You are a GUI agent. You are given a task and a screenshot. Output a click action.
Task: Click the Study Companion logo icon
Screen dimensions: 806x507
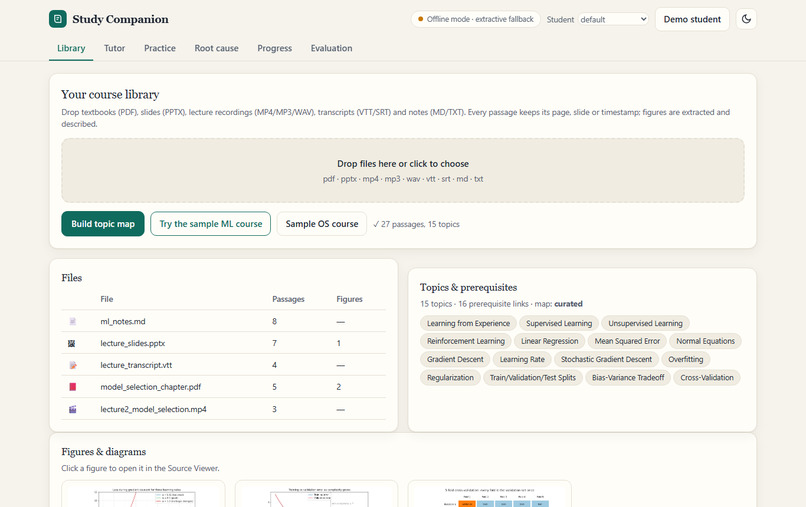pos(58,19)
